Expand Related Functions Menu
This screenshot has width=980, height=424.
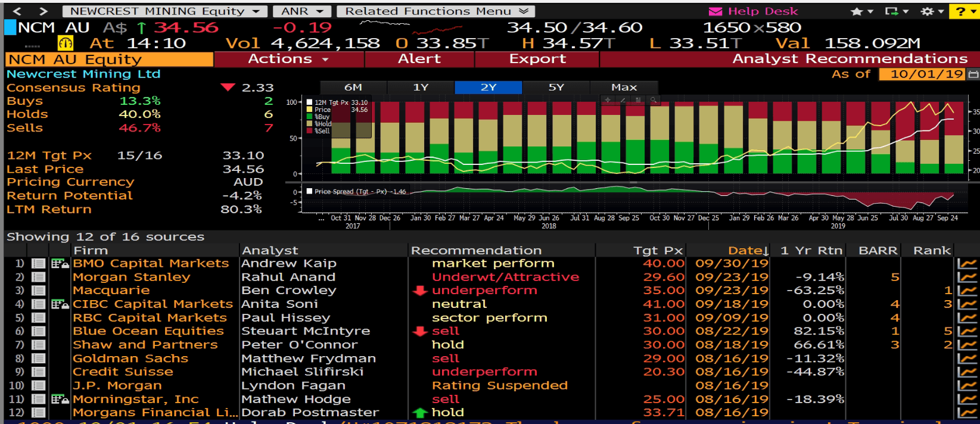[436, 11]
